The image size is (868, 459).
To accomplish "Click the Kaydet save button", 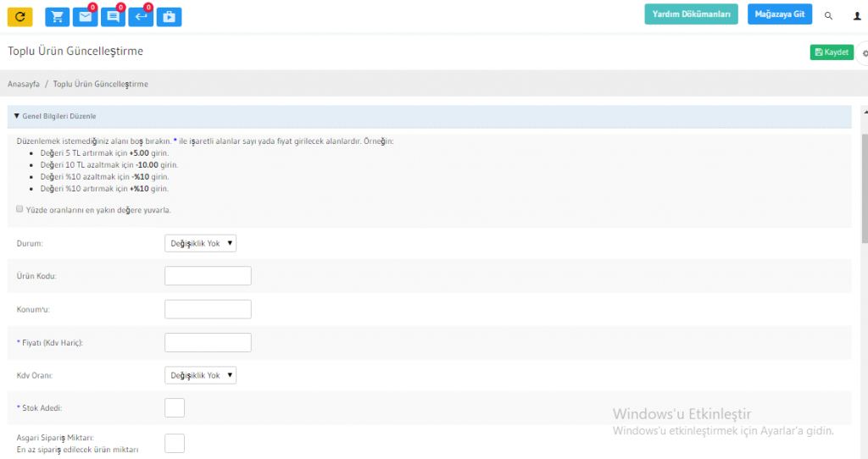I will point(831,53).
